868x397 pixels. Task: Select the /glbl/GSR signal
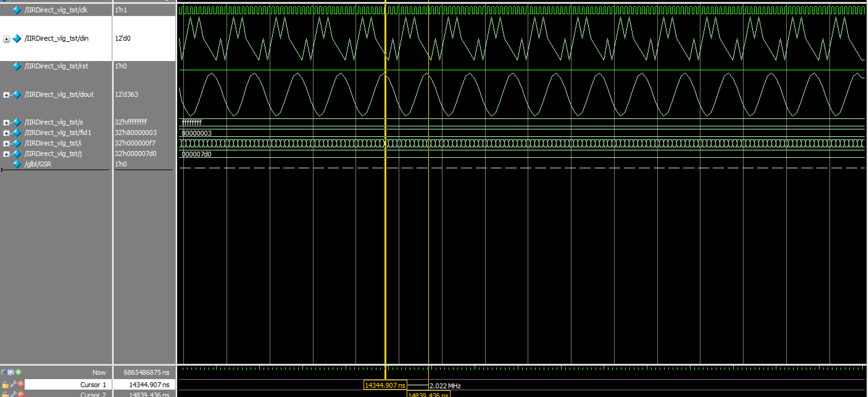click(38, 164)
